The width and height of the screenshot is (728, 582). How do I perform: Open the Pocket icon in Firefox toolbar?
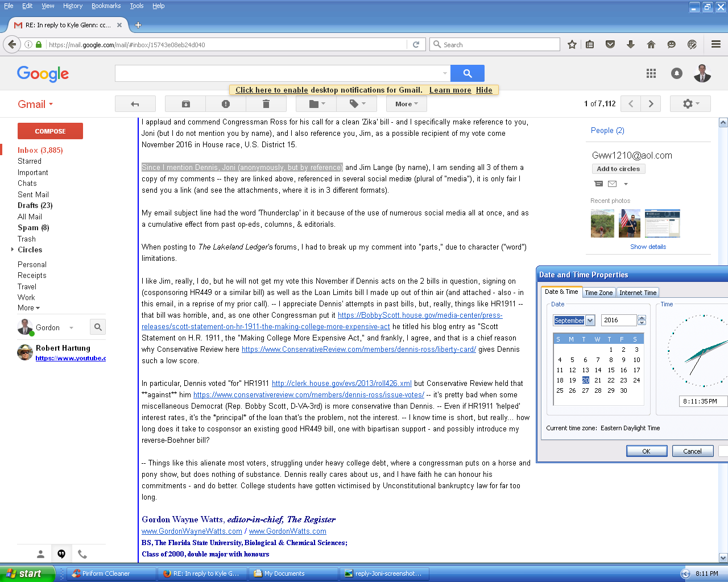(x=610, y=44)
